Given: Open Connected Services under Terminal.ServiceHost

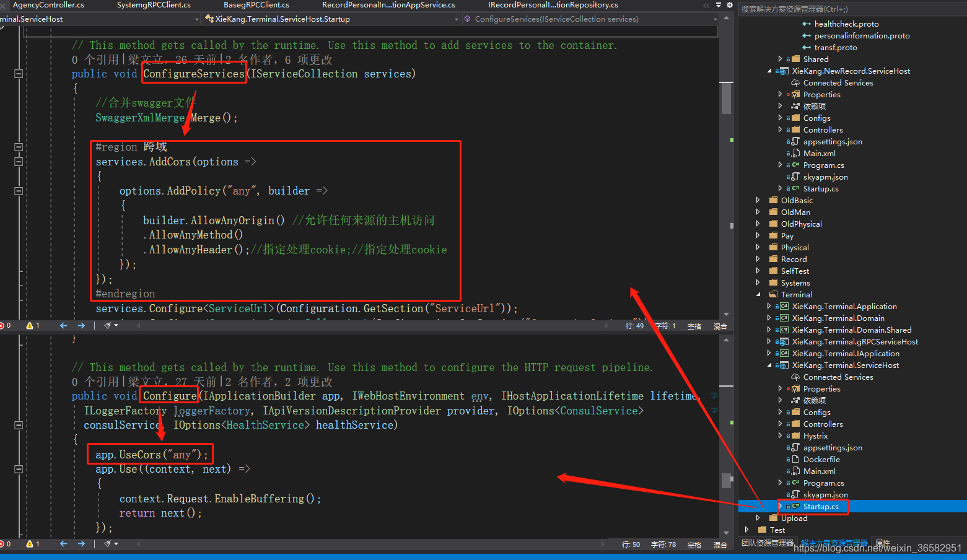Looking at the screenshot, I should [838, 377].
